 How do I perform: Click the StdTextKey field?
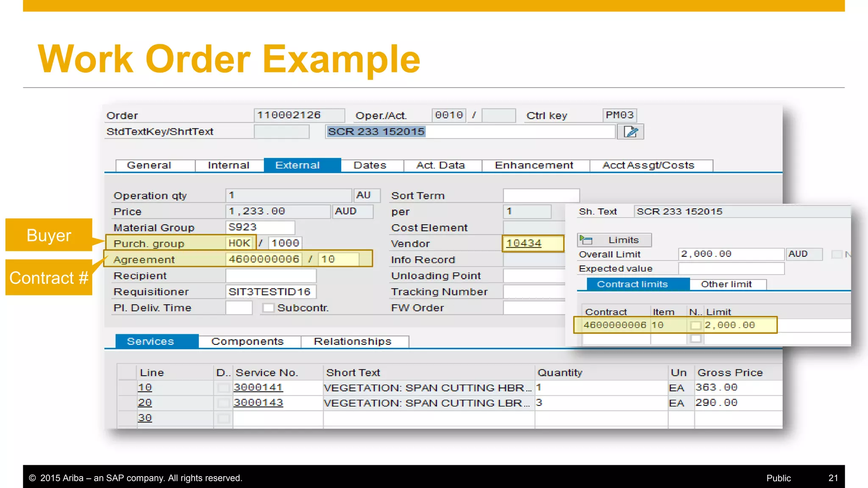coord(282,132)
